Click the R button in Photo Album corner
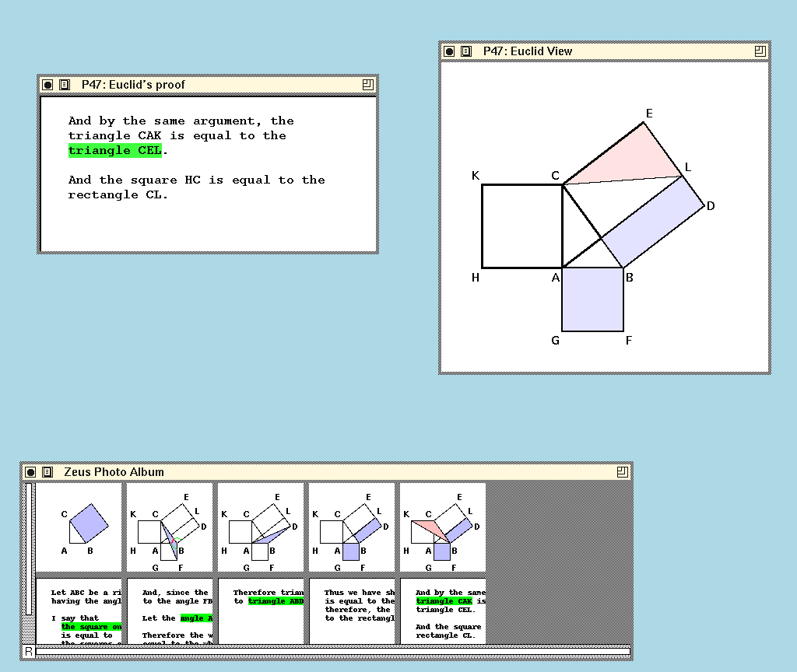This screenshot has height=672, width=797. point(29,652)
